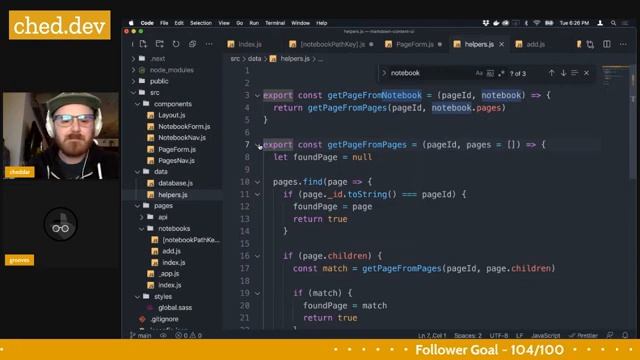This screenshot has width=640, height=360.
Task: Open database.js in the explorer
Action: tap(175, 183)
